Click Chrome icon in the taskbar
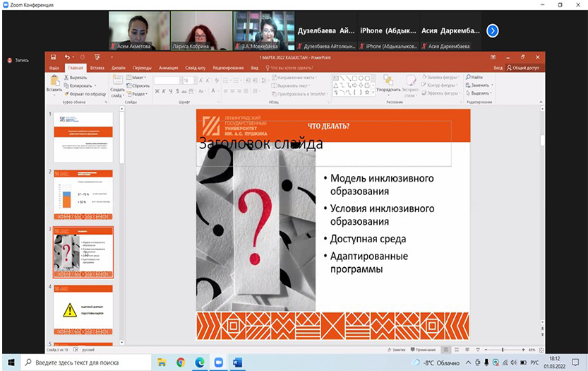 [181, 363]
